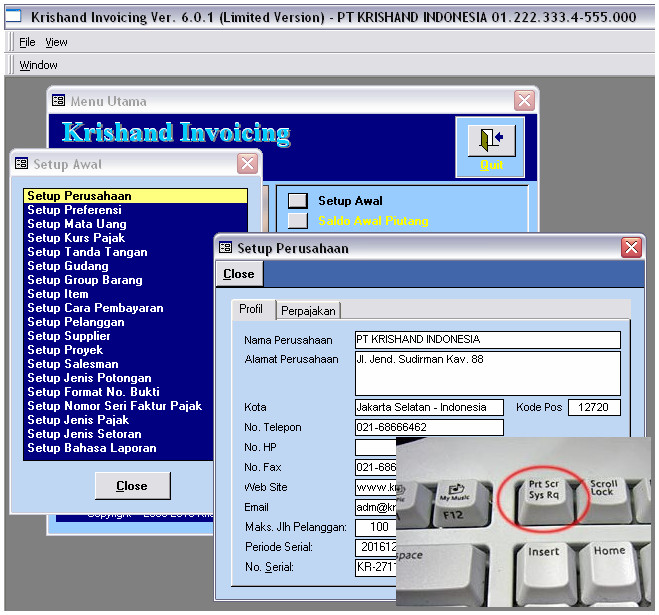Click the No. Telepon input field
The width and height of the screenshot is (659, 615).
(429, 428)
